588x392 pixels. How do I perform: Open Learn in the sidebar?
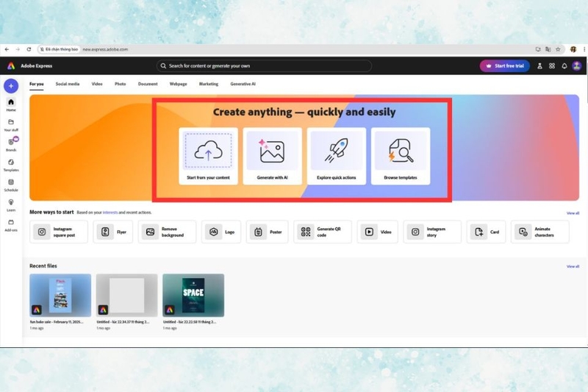(11, 205)
